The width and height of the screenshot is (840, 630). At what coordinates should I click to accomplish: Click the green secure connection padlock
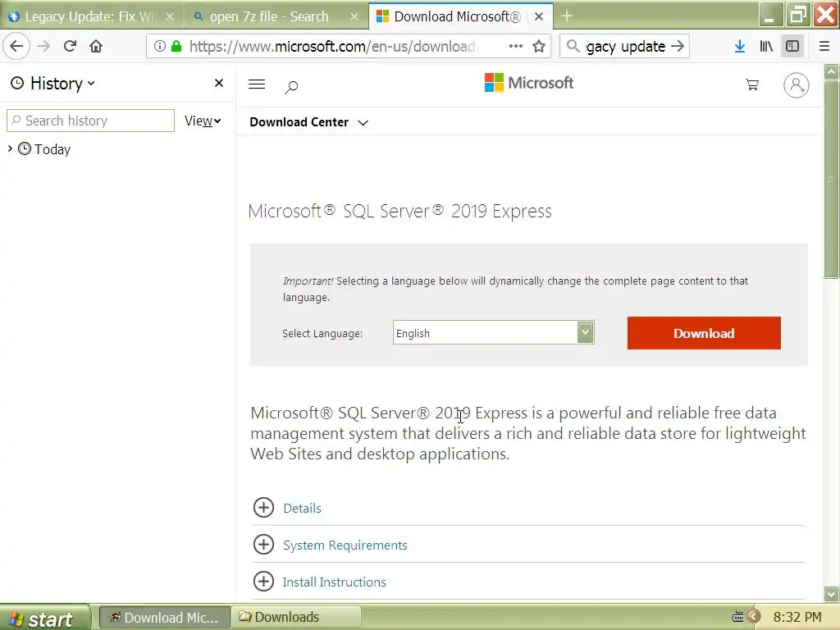[176, 46]
